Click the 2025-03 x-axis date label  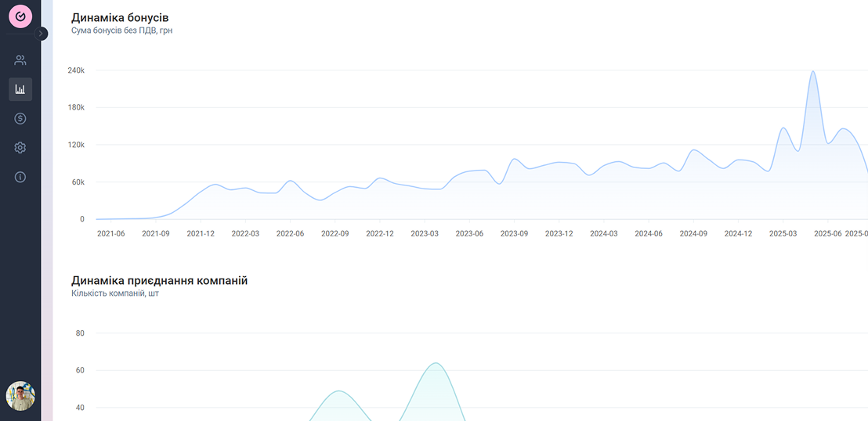783,233
